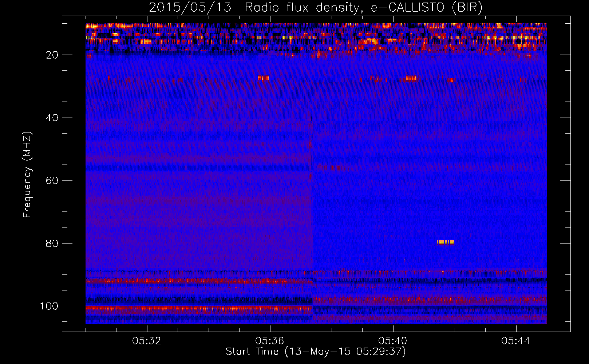Click the 05:32 time tick label
The height and width of the screenshot is (364, 589).
coord(147,341)
